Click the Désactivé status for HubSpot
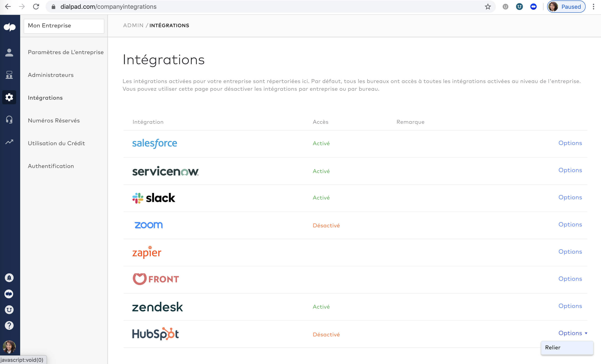601x364 pixels. point(326,334)
